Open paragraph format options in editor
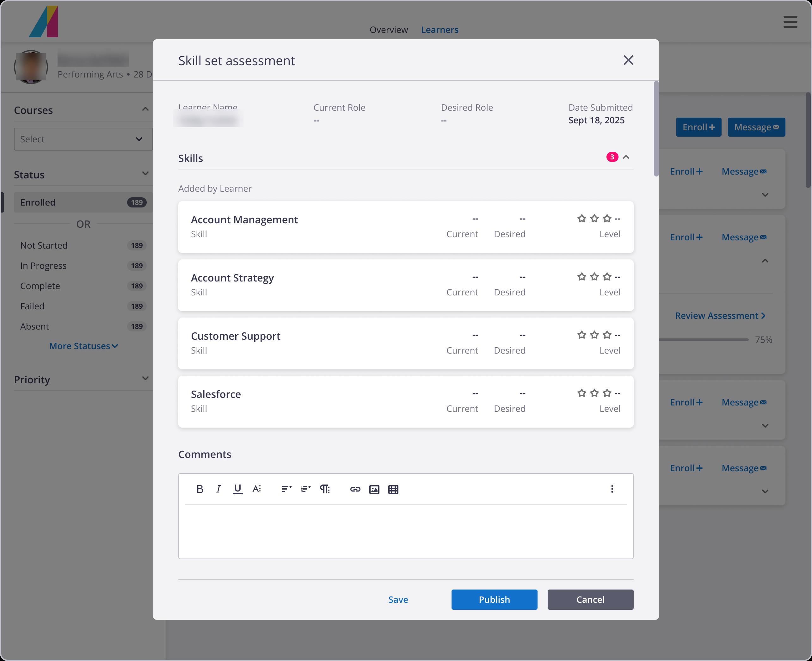This screenshot has height=661, width=812. (325, 489)
